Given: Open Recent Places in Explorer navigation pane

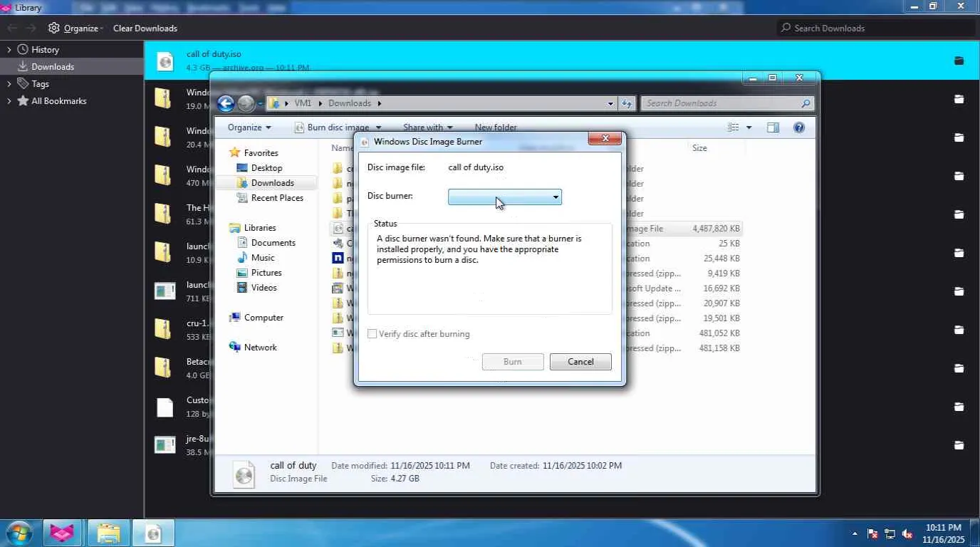Looking at the screenshot, I should tap(277, 198).
